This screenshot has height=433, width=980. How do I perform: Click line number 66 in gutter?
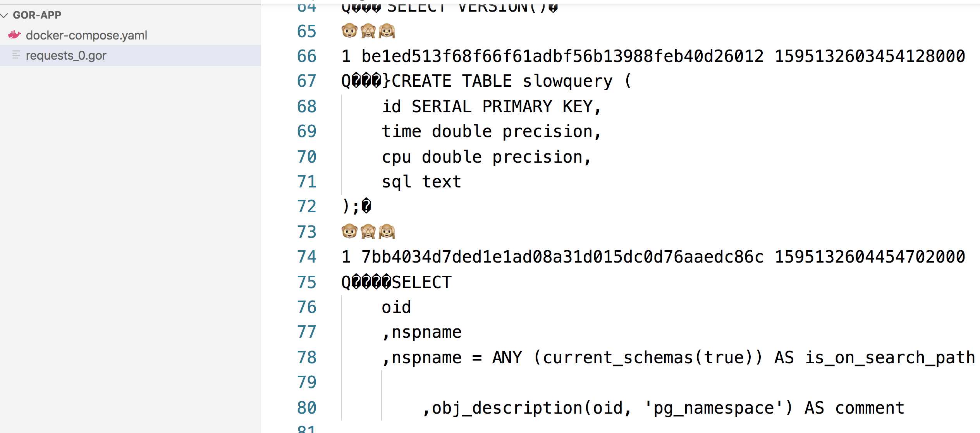(306, 57)
